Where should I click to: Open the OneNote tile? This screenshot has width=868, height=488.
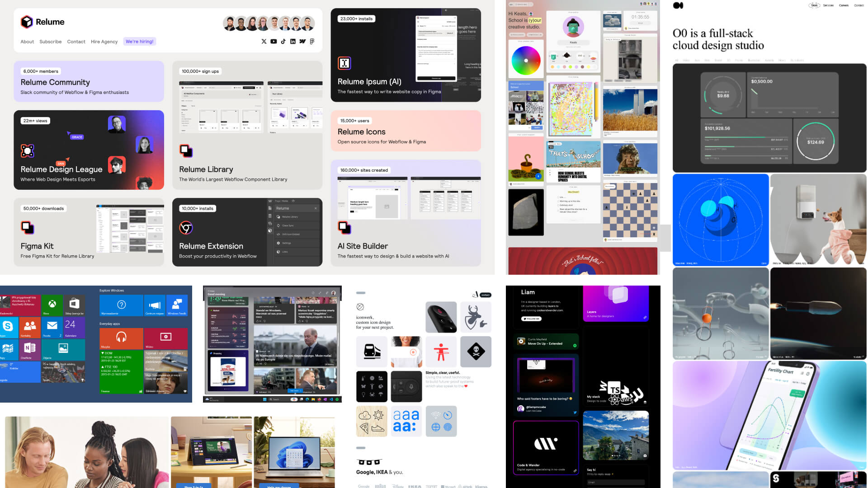point(30,349)
